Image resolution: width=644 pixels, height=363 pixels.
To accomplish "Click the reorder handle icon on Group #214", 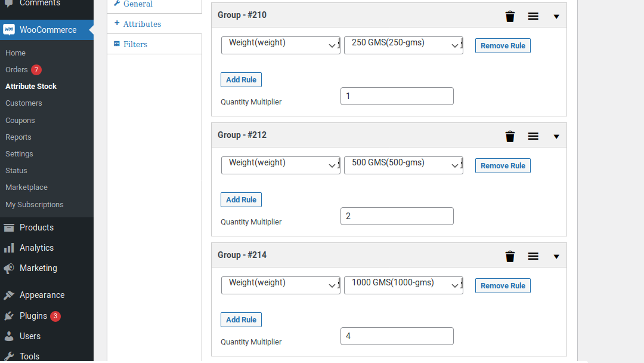I will [533, 257].
